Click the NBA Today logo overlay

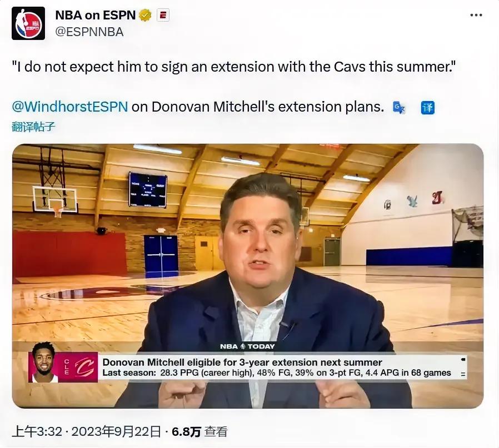[247, 346]
